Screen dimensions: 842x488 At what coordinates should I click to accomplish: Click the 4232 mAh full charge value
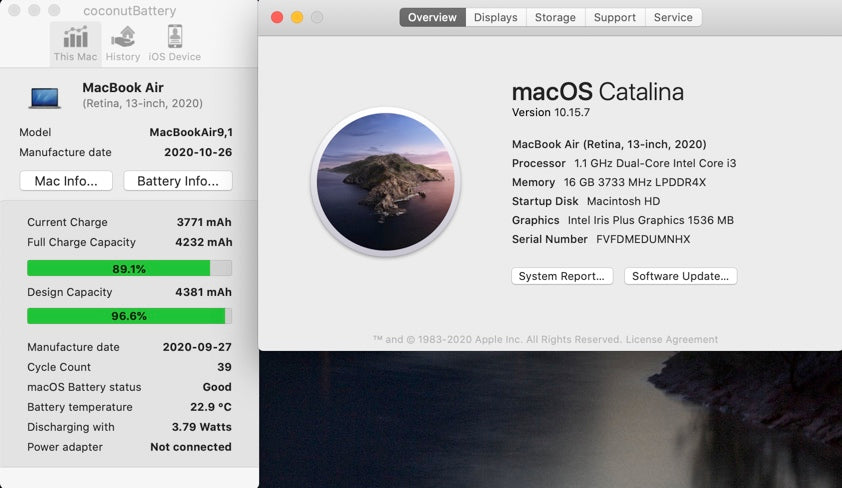pyautogui.click(x=204, y=242)
